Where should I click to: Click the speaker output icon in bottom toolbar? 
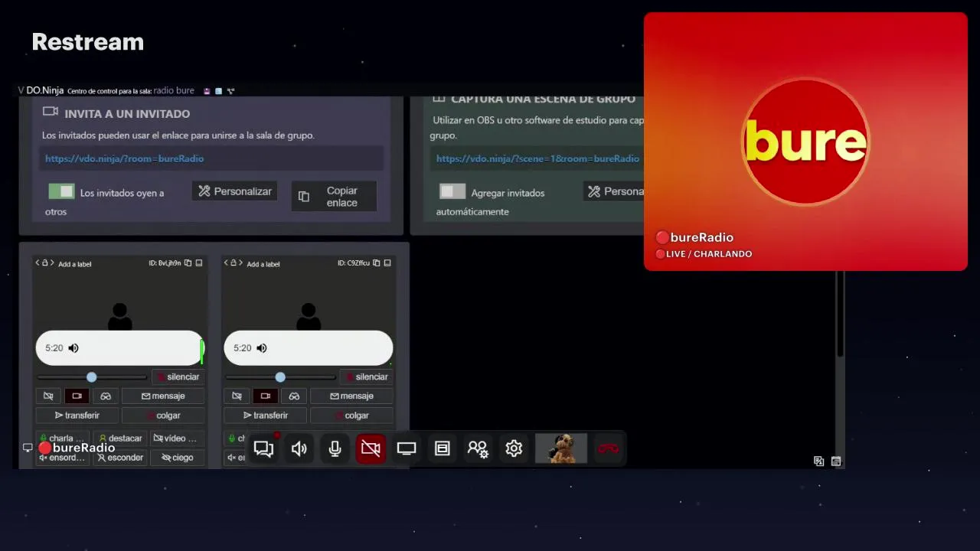tap(299, 448)
